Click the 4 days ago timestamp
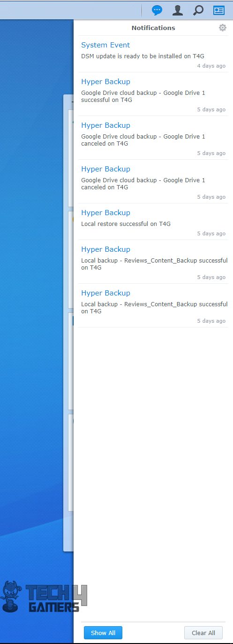Image resolution: width=233 pixels, height=644 pixels. click(211, 66)
